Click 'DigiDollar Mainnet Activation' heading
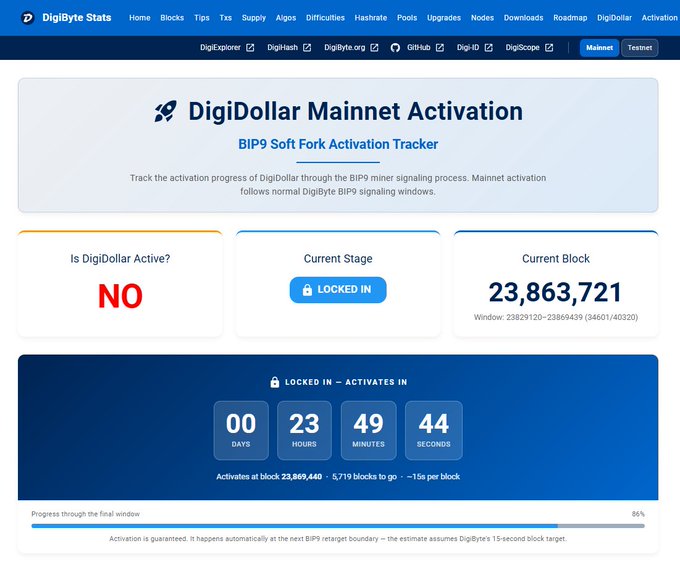The image size is (680, 567). [x=356, y=111]
